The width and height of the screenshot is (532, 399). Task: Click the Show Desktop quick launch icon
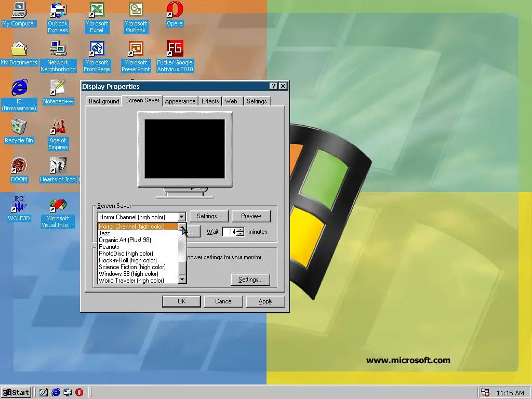click(44, 393)
